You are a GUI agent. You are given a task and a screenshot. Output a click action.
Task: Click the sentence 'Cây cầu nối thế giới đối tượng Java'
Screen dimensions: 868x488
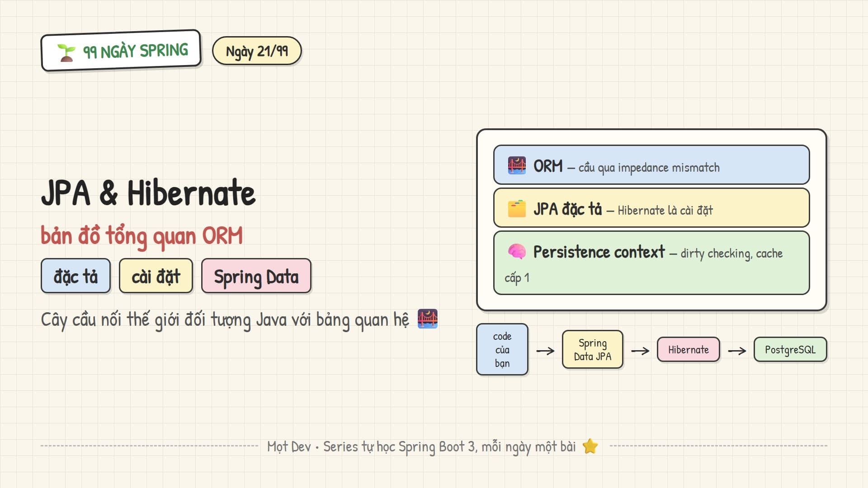pos(164,320)
